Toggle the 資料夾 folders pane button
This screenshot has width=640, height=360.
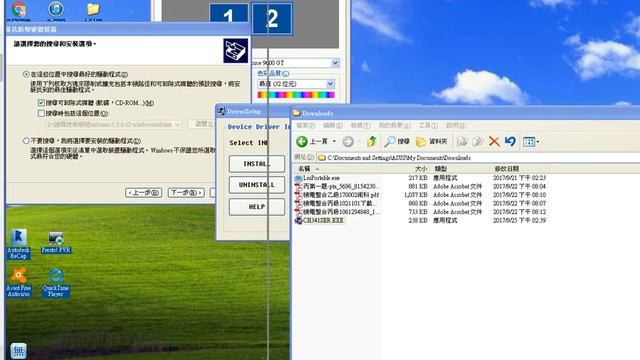[x=431, y=142]
